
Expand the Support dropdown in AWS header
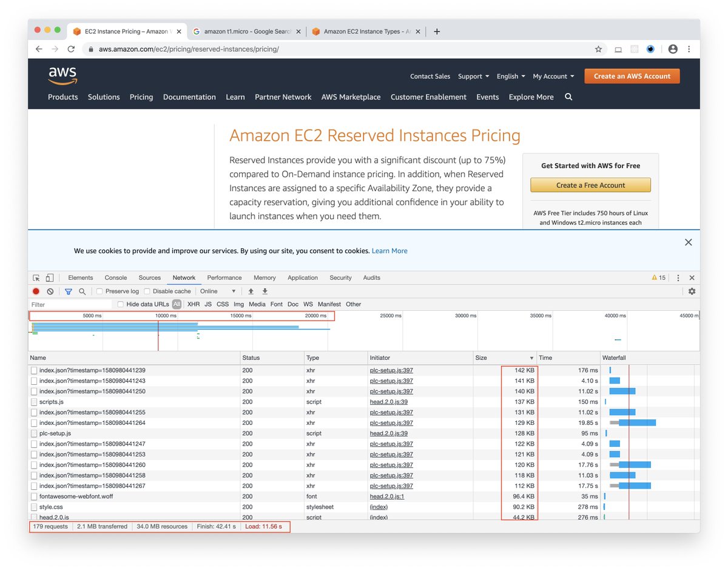[x=474, y=76]
